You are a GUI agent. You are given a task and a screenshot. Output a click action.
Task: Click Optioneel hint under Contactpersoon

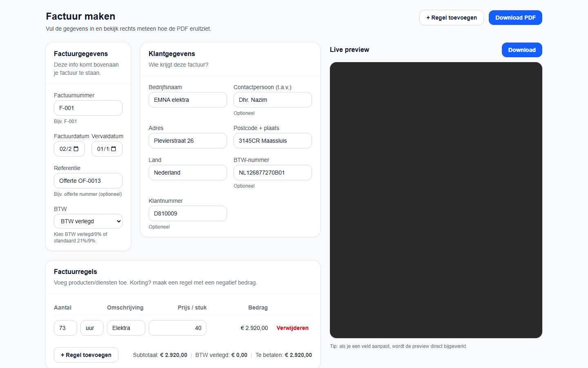click(244, 113)
